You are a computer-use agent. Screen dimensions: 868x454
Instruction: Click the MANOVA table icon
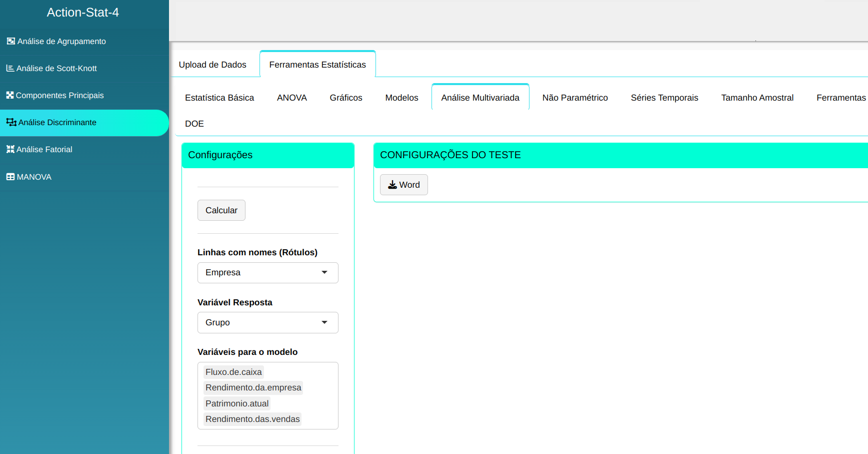click(10, 177)
